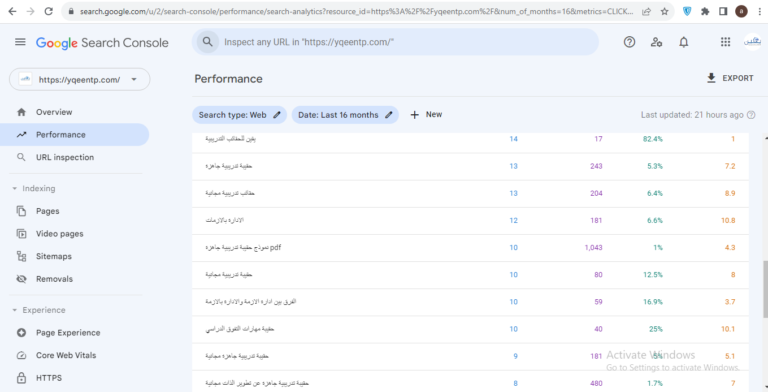Open the property selector dropdown yqeentp.com
Viewport: 768px width, 392px height.
point(79,79)
